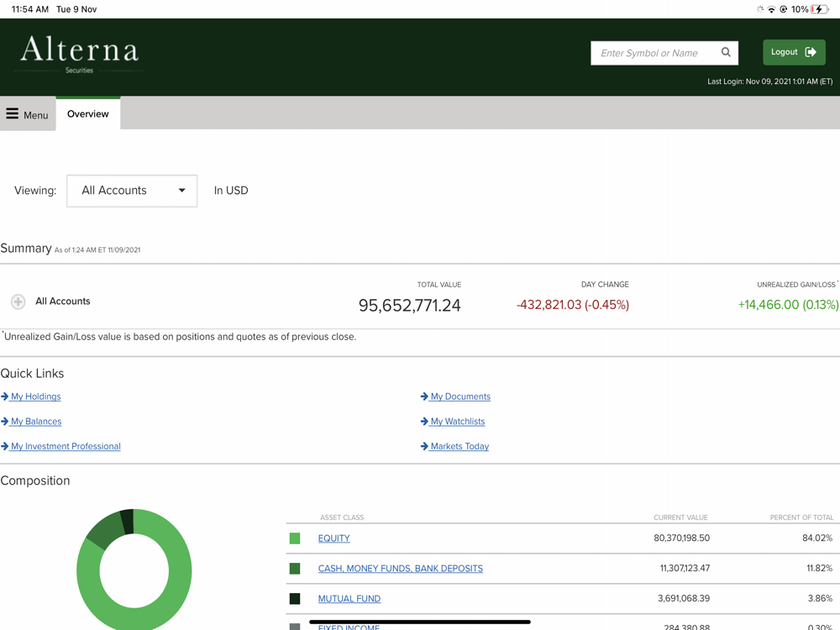Click arrow icon beside My Investment Professional
Viewport: 840px width, 630px height.
[5, 446]
